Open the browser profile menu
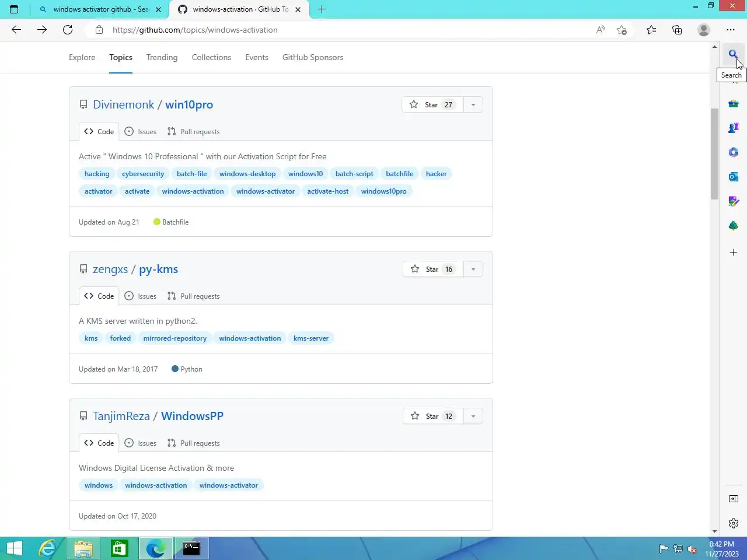This screenshot has width=747, height=560. (704, 30)
